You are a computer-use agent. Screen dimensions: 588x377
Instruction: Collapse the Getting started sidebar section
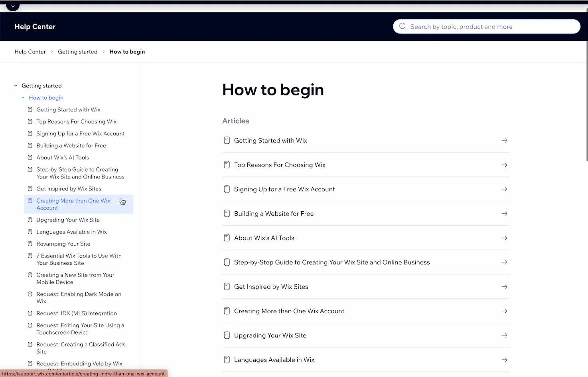pos(16,85)
